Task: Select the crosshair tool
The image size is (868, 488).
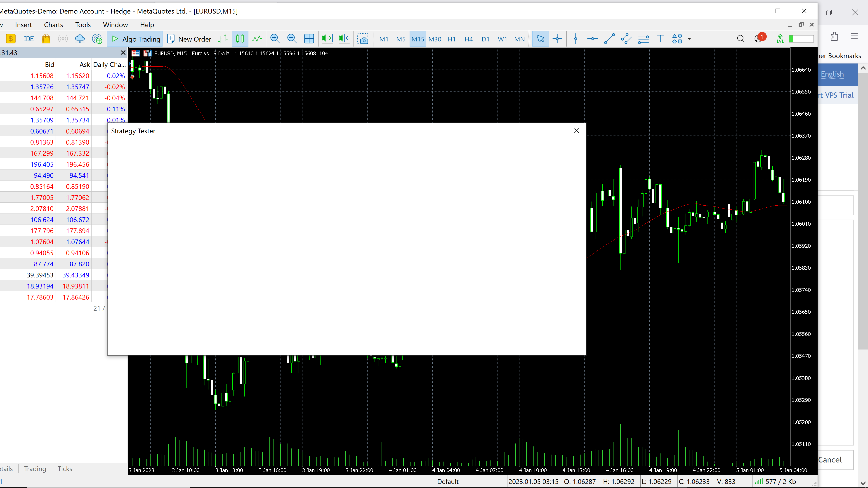Action: tap(557, 39)
